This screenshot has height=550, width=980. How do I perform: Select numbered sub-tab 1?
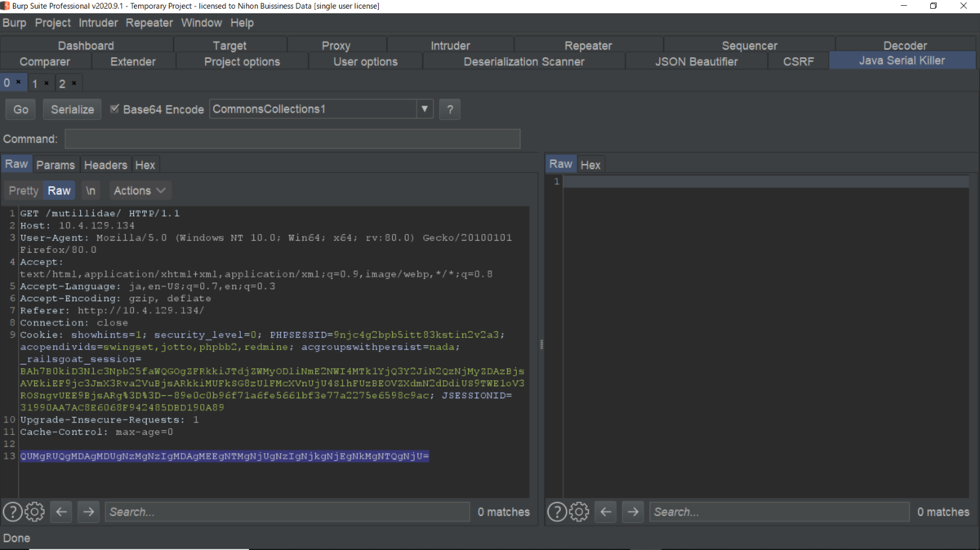(x=35, y=83)
